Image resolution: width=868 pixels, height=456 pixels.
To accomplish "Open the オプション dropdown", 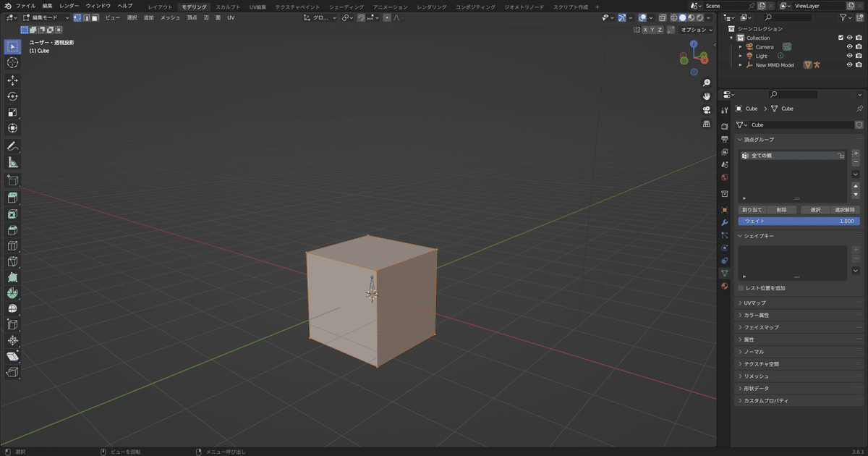I will 695,30.
